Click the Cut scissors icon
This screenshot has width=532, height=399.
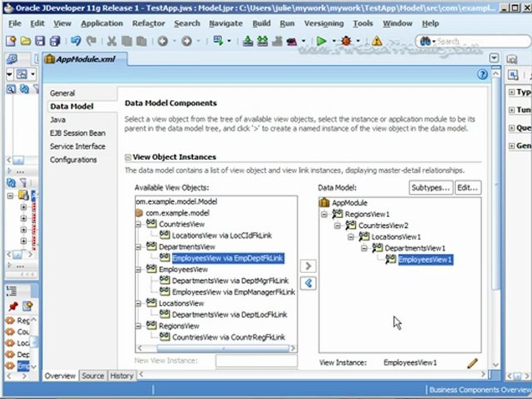tap(111, 41)
